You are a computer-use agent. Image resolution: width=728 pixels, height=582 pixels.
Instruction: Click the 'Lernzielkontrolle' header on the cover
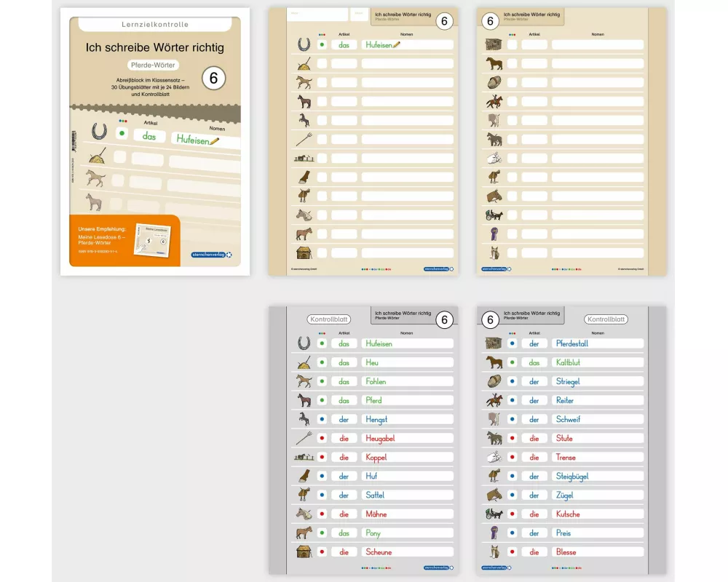click(154, 25)
